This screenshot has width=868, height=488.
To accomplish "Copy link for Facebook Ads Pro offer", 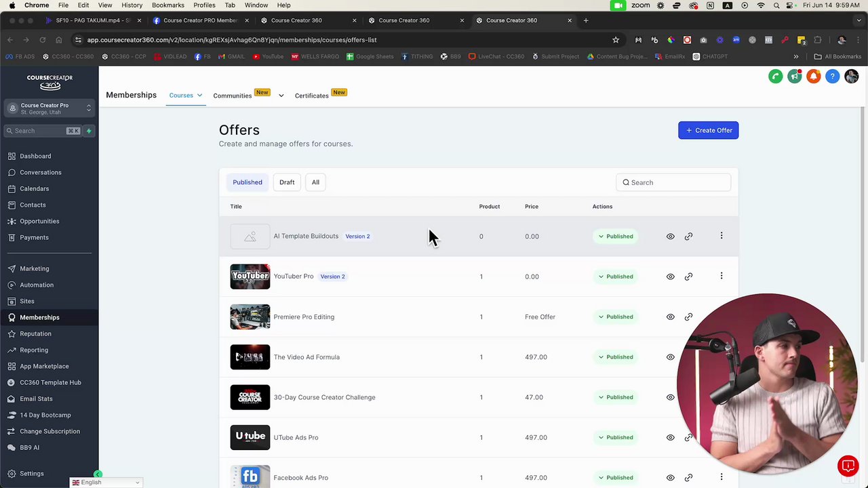I will click(x=688, y=478).
